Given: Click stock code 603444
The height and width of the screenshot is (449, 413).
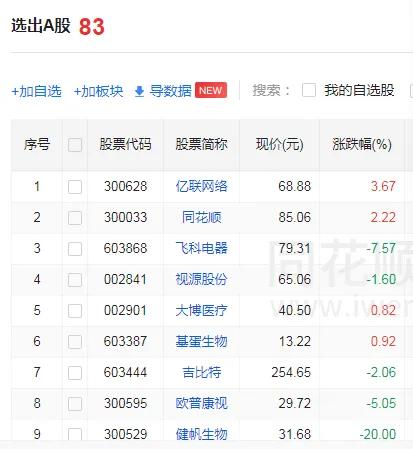Looking at the screenshot, I should click(125, 372).
